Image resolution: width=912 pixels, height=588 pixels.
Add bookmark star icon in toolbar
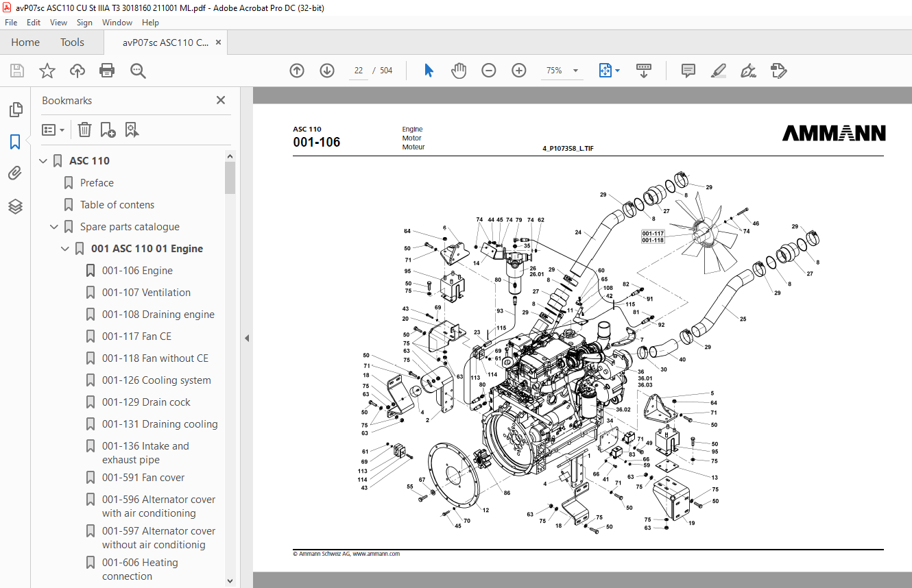tap(47, 71)
